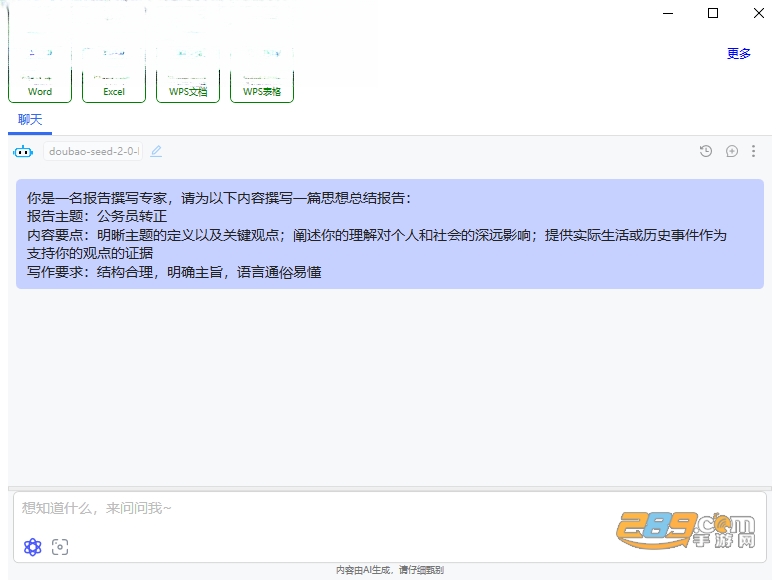The height and width of the screenshot is (588, 780).
Task: Click the 更多 link
Action: [739, 53]
